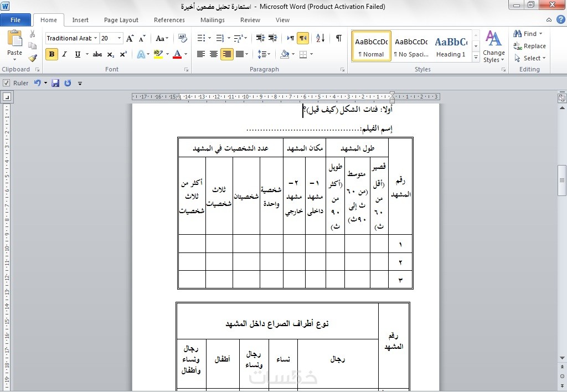Click the Numbering list icon
The width and height of the screenshot is (567, 392).
coord(220,38)
